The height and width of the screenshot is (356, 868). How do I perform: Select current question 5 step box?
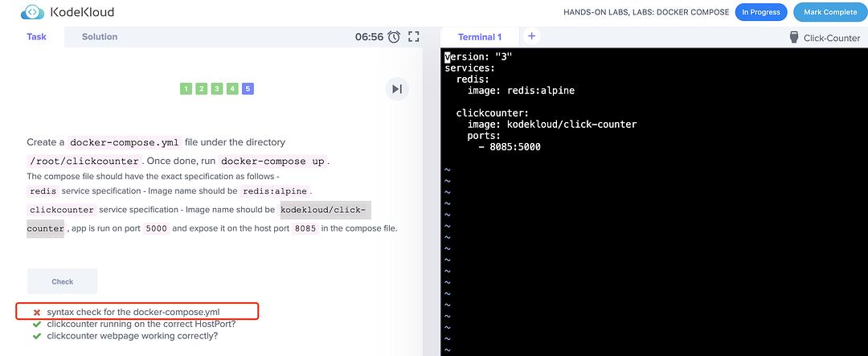coord(248,89)
